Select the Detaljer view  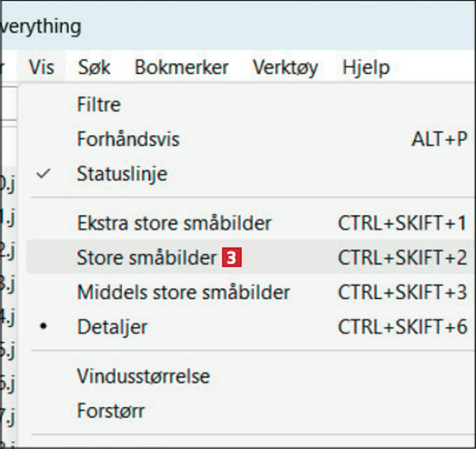coord(112,327)
